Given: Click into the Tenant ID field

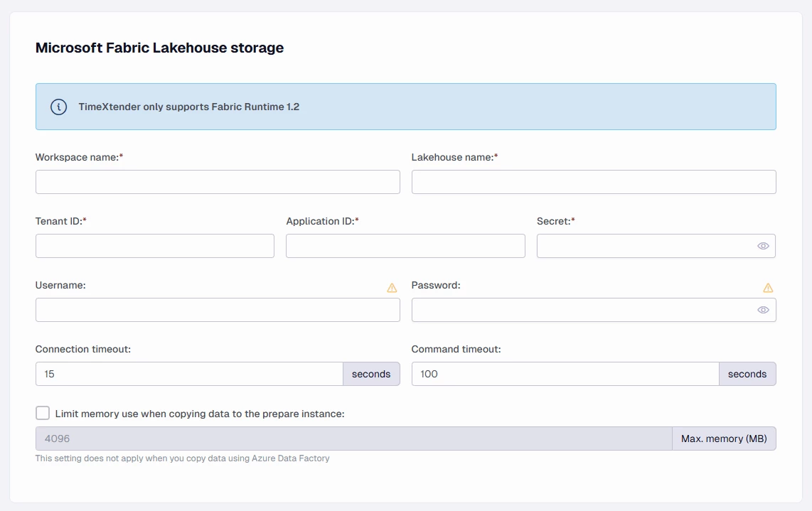Looking at the screenshot, I should coord(155,246).
